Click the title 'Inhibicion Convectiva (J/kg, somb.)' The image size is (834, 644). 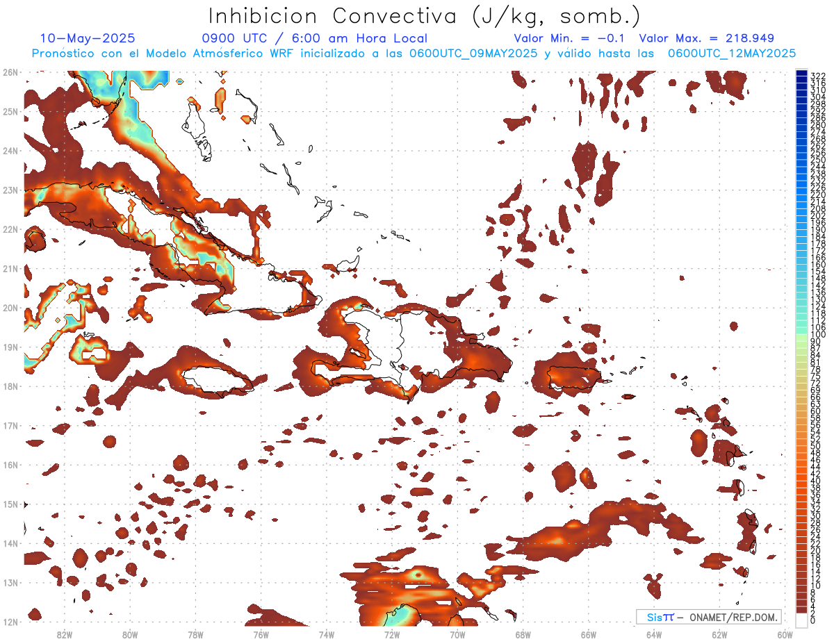[425, 16]
